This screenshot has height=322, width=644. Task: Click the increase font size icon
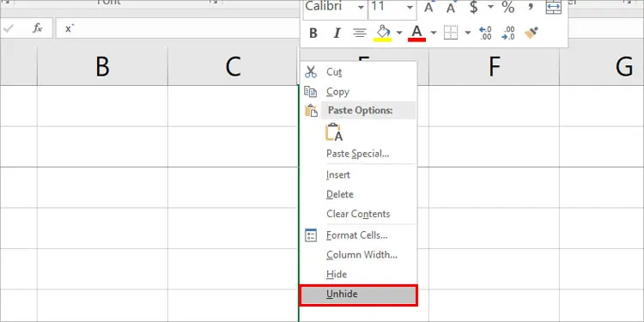[x=429, y=7]
